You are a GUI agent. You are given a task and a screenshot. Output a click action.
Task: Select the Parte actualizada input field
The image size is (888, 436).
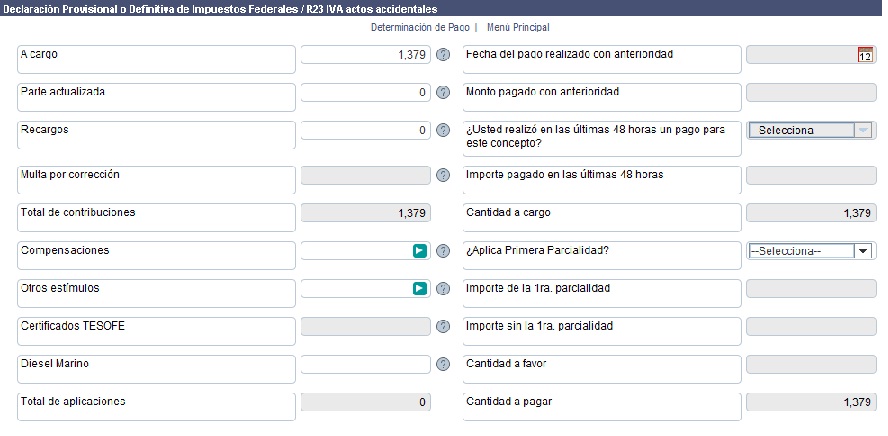[366, 92]
